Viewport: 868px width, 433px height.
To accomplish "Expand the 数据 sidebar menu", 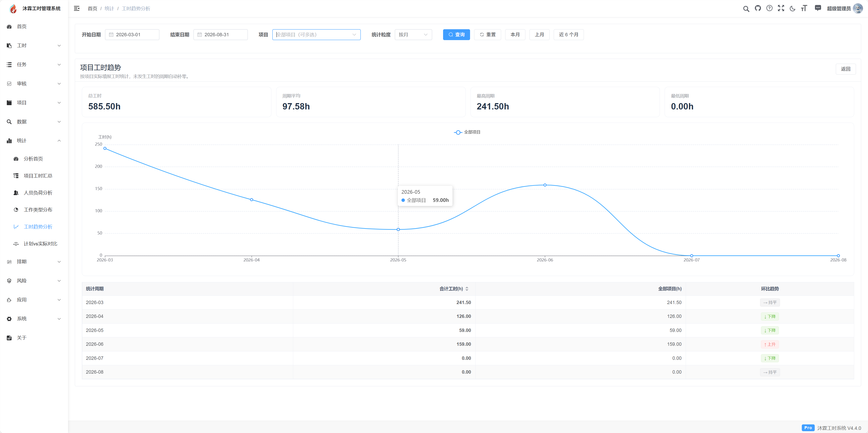I will pyautogui.click(x=34, y=121).
